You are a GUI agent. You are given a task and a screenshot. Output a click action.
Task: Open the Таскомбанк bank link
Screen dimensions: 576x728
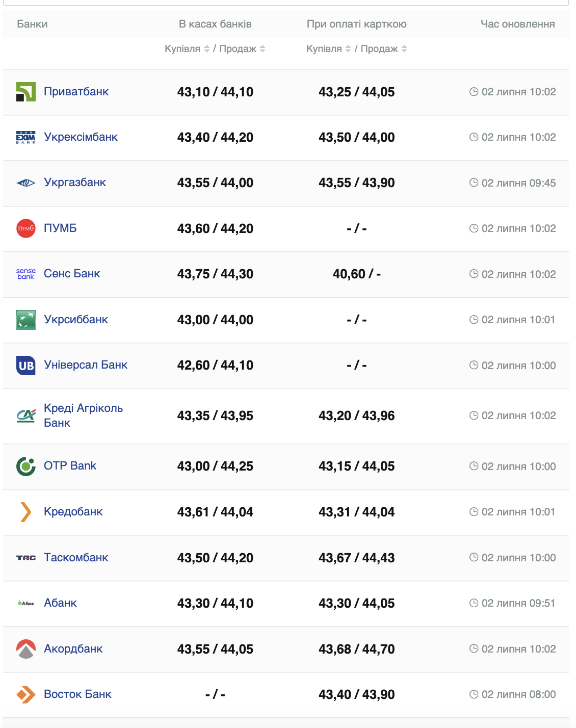[x=76, y=557]
